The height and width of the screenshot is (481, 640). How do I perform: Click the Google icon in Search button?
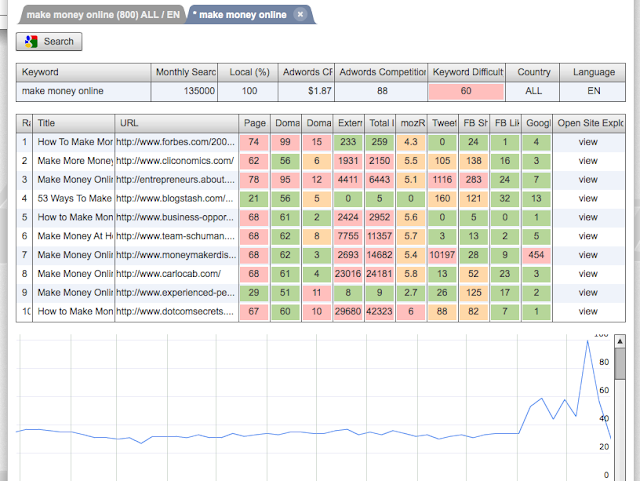coord(31,42)
